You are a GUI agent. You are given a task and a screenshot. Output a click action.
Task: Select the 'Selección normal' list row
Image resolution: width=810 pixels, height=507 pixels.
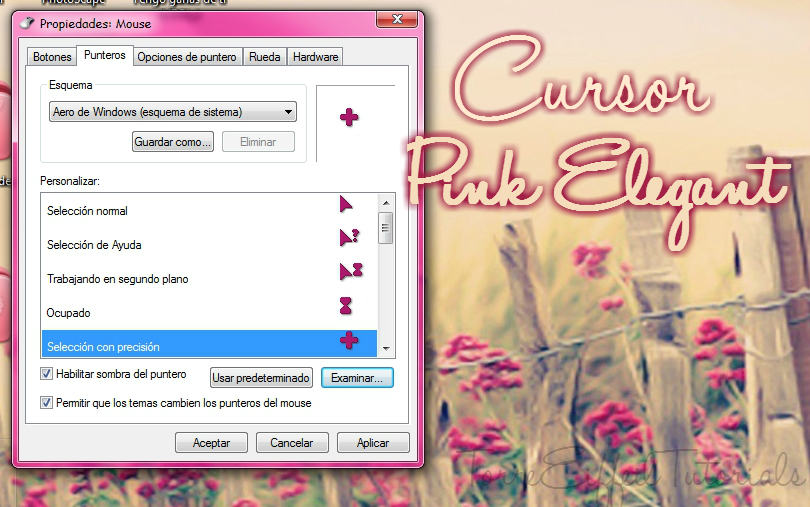(209, 211)
